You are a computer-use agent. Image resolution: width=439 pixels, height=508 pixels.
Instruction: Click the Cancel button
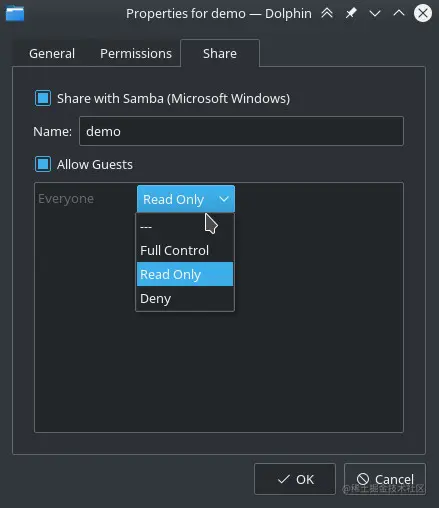coord(385,479)
